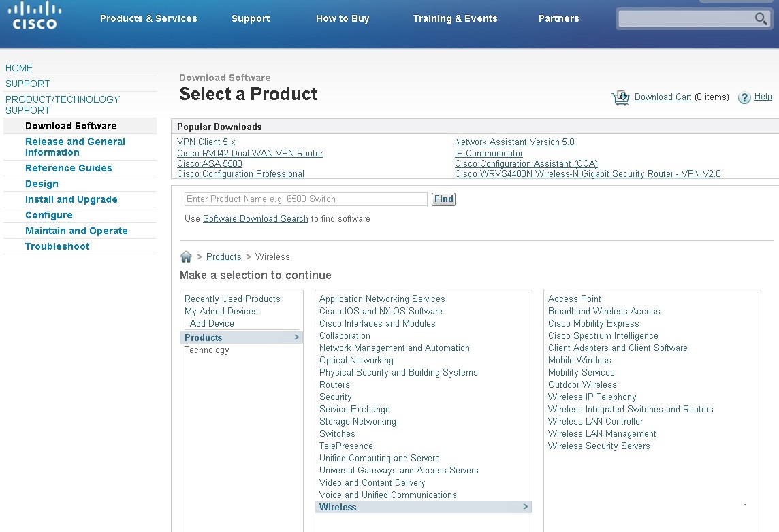Select Voice and Unified Communications

(387, 495)
